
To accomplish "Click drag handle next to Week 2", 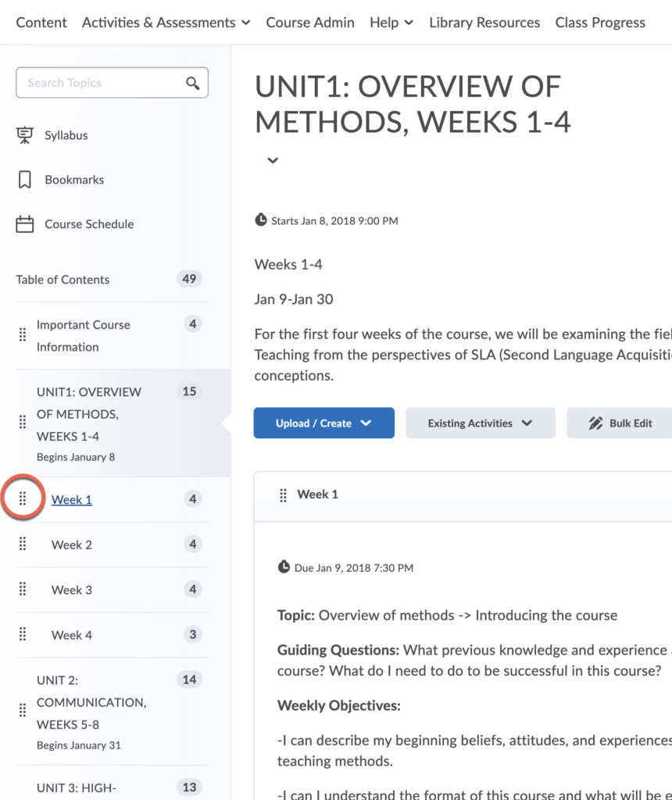I will [23, 545].
